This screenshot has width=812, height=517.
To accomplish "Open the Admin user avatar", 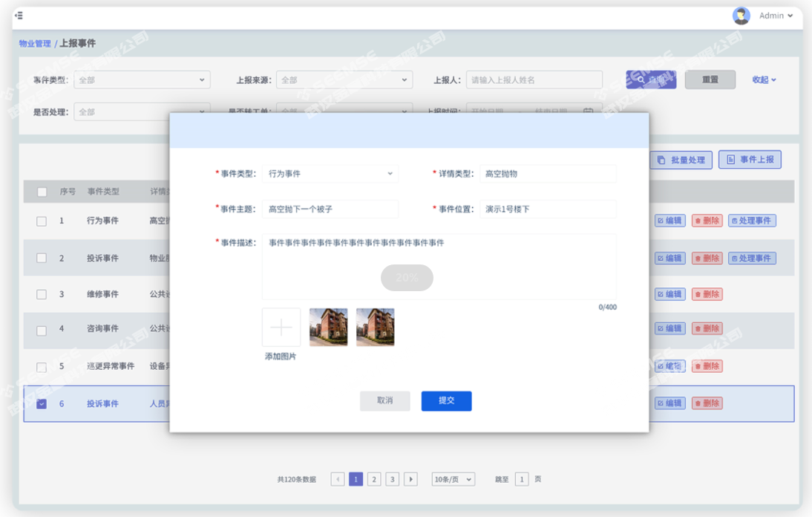I will click(741, 16).
